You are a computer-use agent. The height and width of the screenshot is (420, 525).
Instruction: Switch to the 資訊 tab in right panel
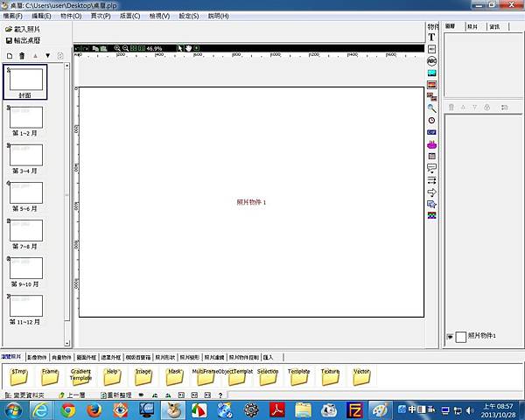(494, 27)
